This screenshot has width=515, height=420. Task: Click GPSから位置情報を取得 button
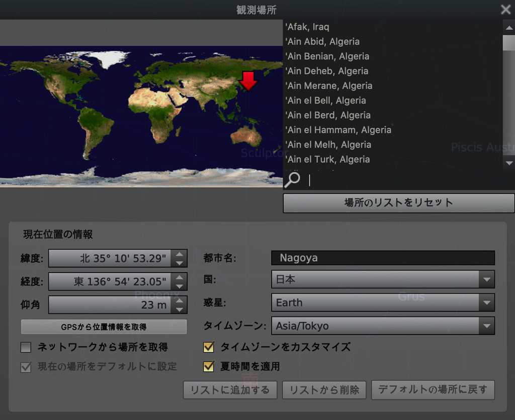point(104,327)
